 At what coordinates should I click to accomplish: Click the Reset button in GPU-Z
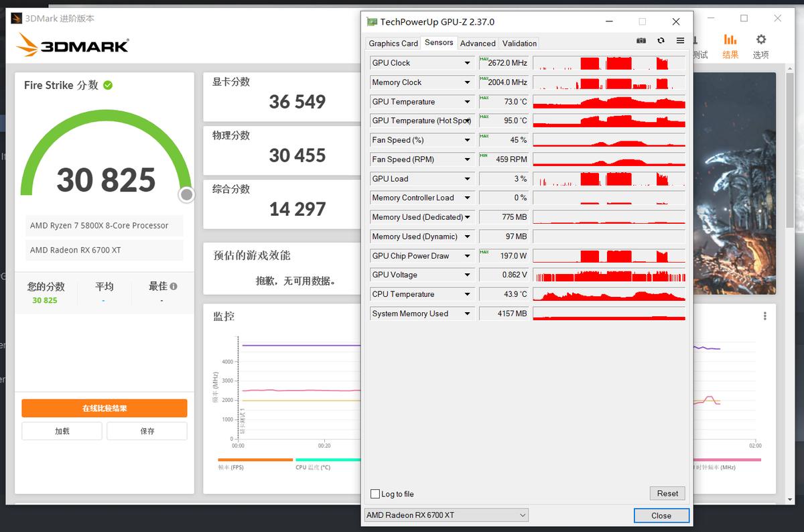[667, 493]
